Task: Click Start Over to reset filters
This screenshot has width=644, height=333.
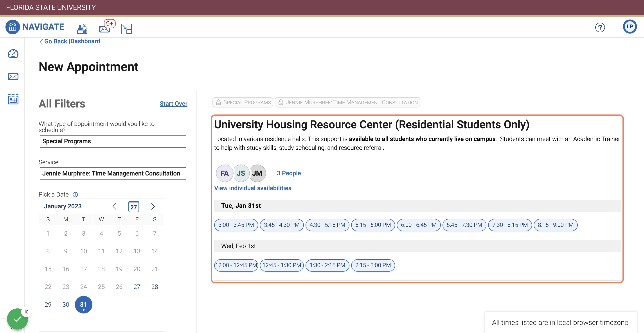Action: click(x=173, y=103)
